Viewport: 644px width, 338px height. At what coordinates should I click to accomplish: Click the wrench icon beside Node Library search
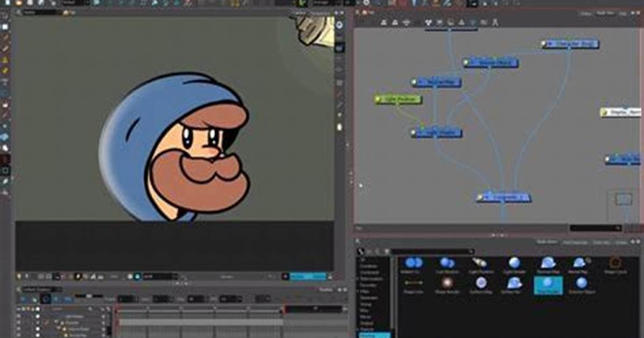(x=361, y=251)
